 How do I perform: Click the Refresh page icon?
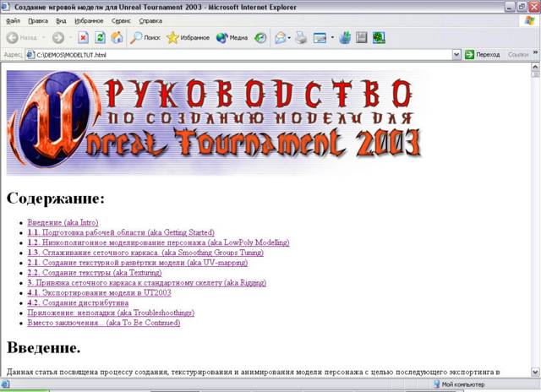click(100, 37)
